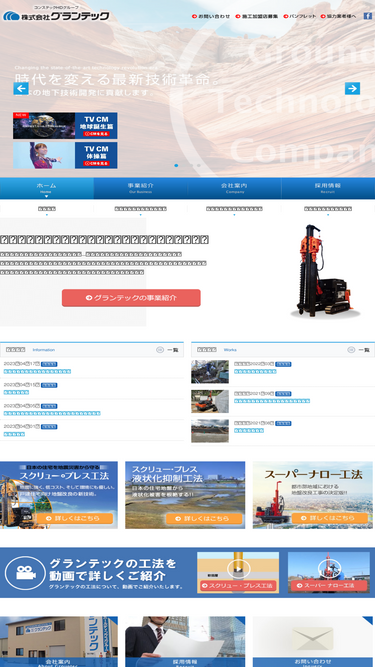Click the Grantec company logo
This screenshot has height=667, width=375.
coord(56,14)
